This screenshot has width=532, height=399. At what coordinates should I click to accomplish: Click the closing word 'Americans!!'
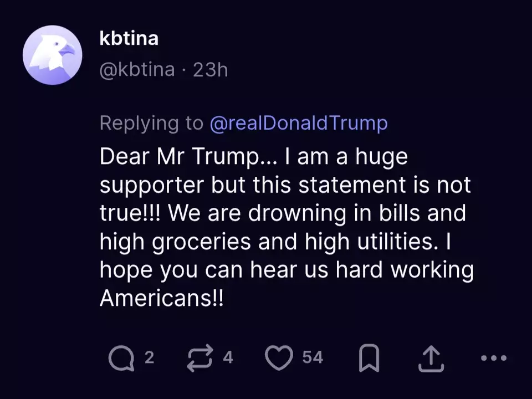pos(162,299)
